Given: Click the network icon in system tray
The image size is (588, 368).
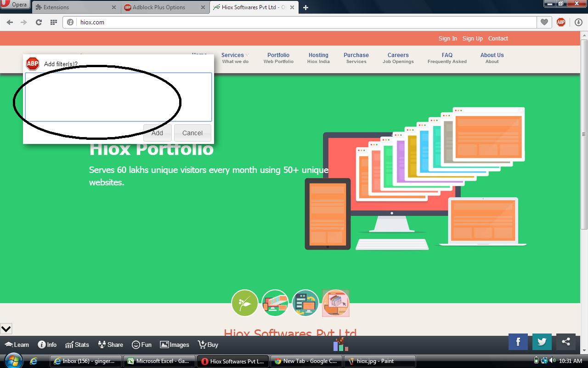Looking at the screenshot, I should [544, 361].
